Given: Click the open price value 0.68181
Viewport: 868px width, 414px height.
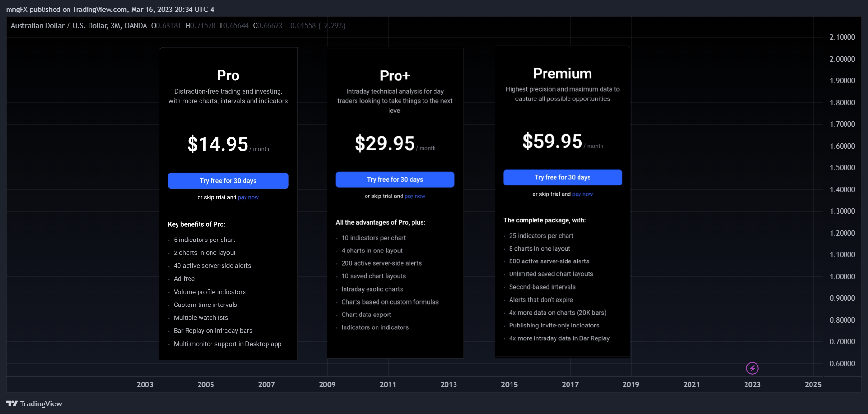Looking at the screenshot, I should click(169, 26).
